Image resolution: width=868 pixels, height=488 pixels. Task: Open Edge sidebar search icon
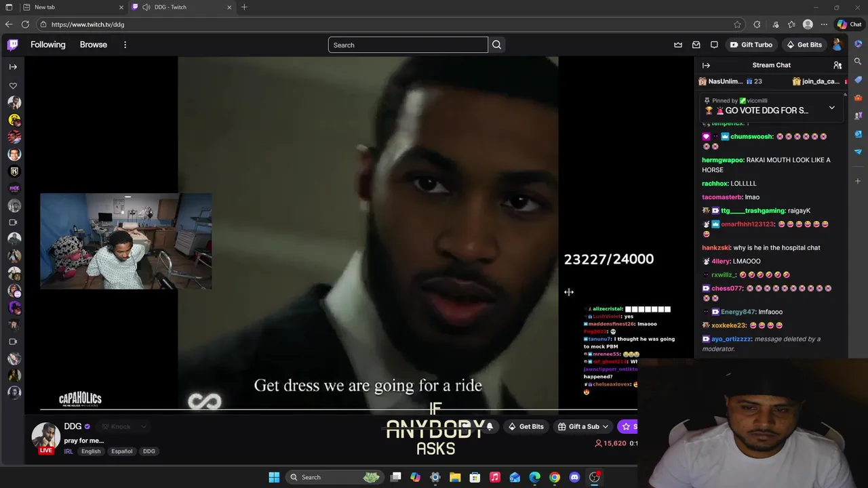pyautogui.click(x=858, y=62)
